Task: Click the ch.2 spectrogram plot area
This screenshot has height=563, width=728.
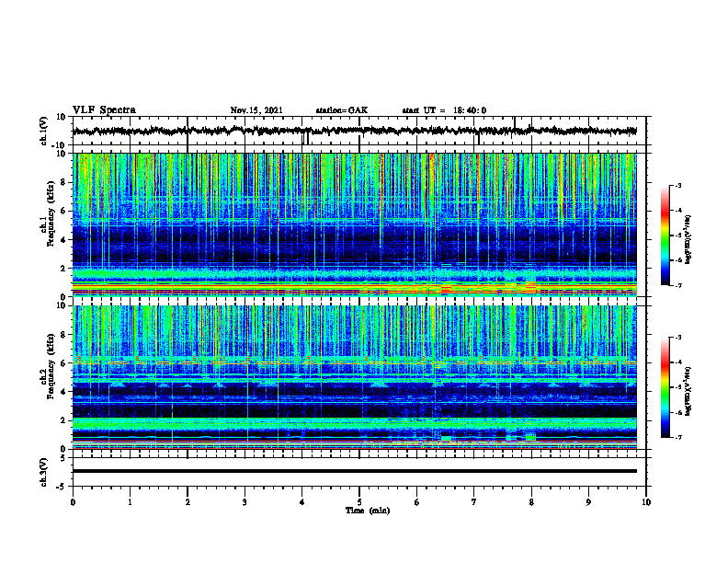Action: 355,377
